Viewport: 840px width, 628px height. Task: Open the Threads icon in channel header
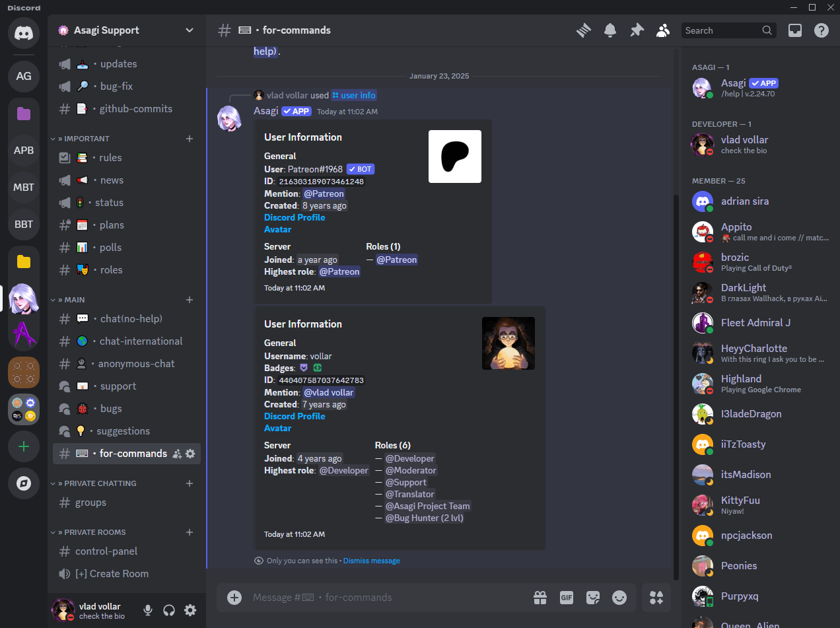(583, 30)
